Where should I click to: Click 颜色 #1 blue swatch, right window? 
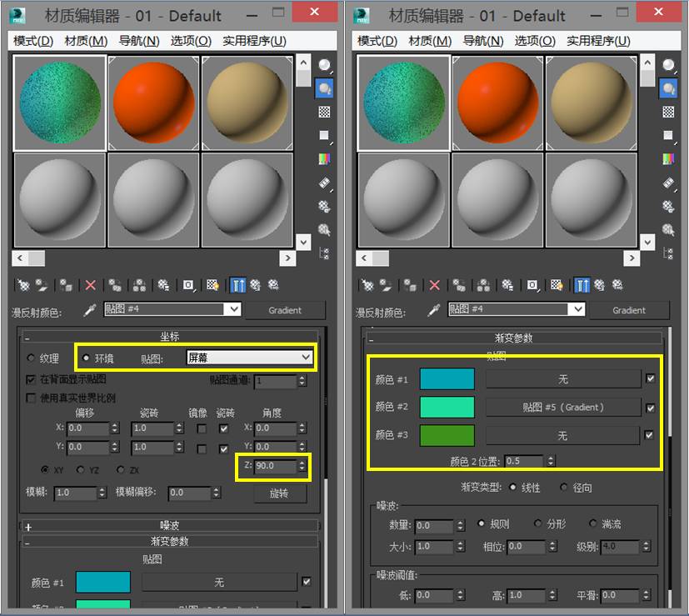(x=447, y=379)
